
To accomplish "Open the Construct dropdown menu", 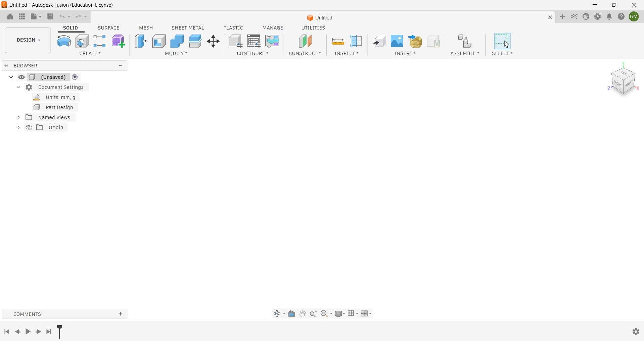I will coord(305,54).
